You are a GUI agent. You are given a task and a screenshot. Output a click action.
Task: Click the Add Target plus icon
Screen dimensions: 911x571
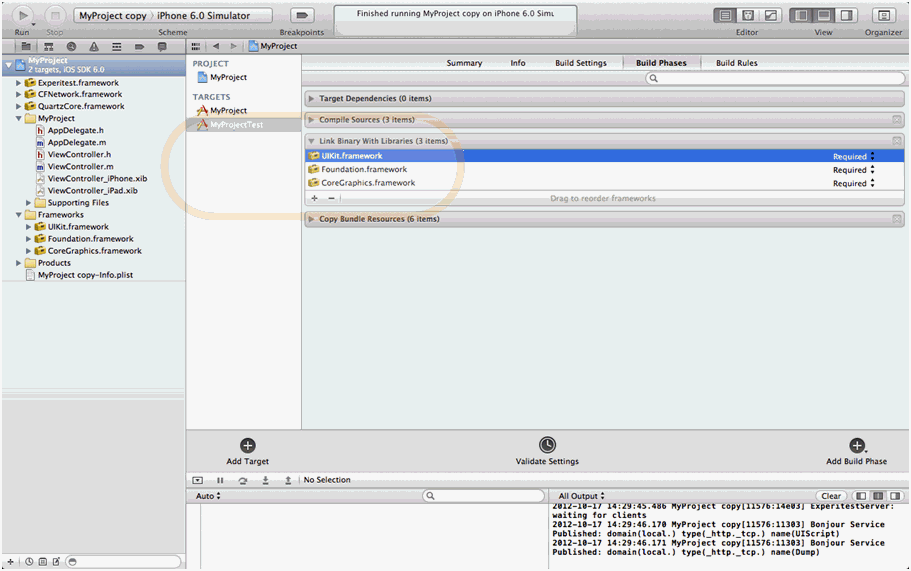pos(248,446)
